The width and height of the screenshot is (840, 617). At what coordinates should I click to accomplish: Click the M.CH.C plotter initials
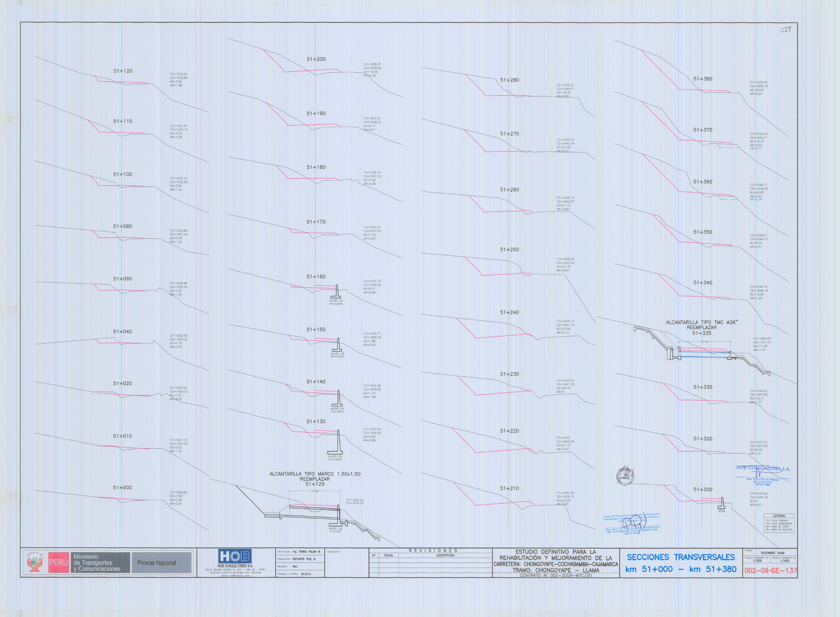pos(306,574)
